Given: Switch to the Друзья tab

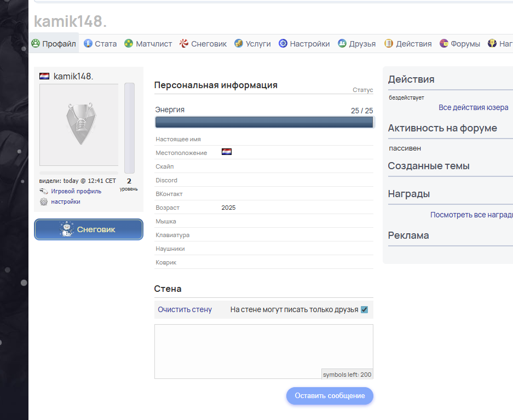Looking at the screenshot, I should (356, 43).
